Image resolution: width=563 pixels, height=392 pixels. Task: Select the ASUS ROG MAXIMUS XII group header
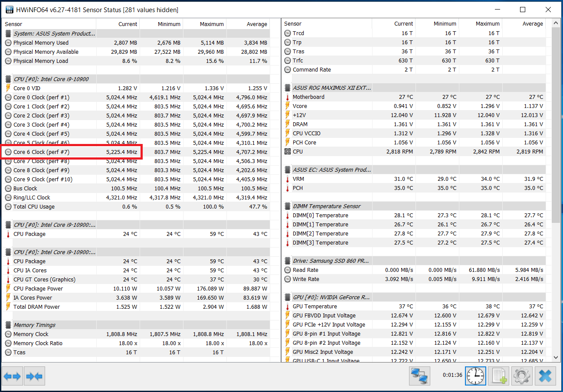pyautogui.click(x=413, y=88)
